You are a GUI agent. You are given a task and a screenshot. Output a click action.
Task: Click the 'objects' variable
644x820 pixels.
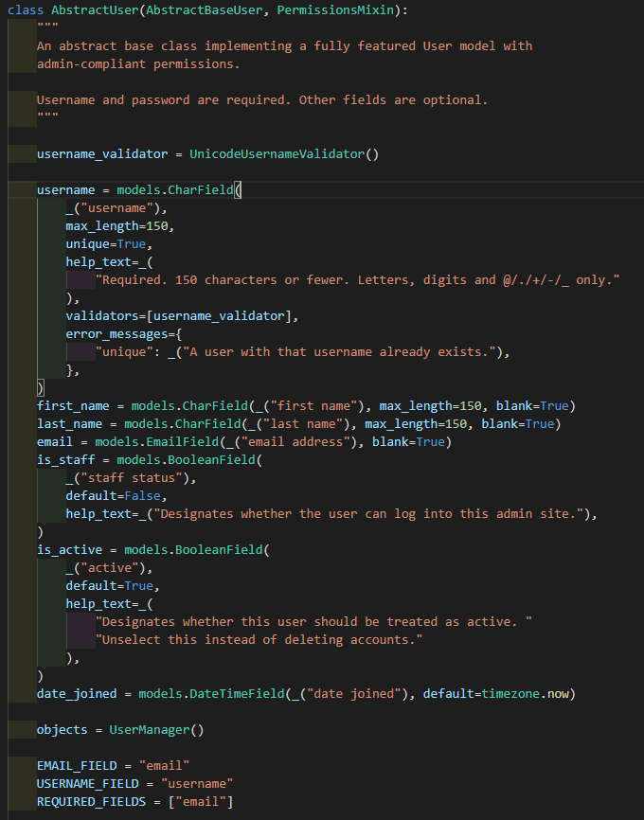click(x=63, y=729)
